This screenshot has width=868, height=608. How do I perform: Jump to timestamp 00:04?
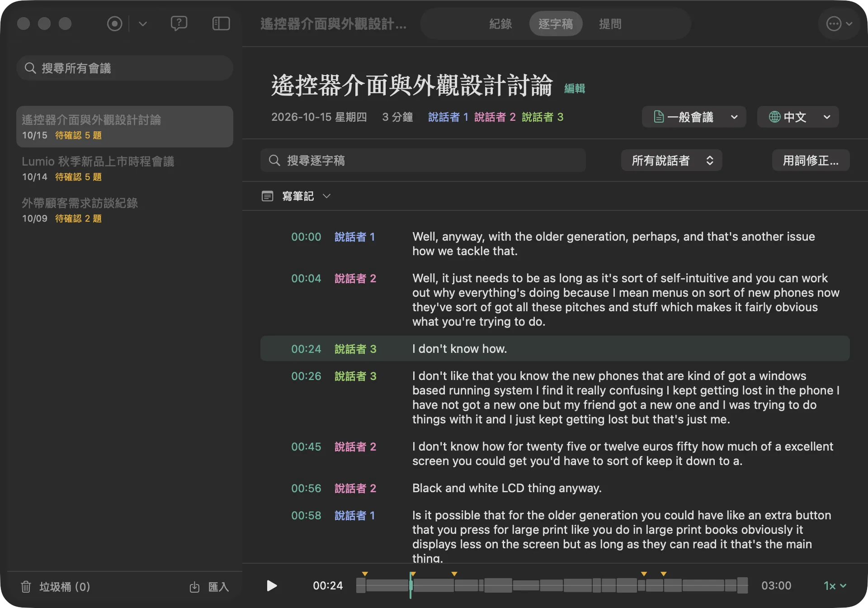pos(306,278)
